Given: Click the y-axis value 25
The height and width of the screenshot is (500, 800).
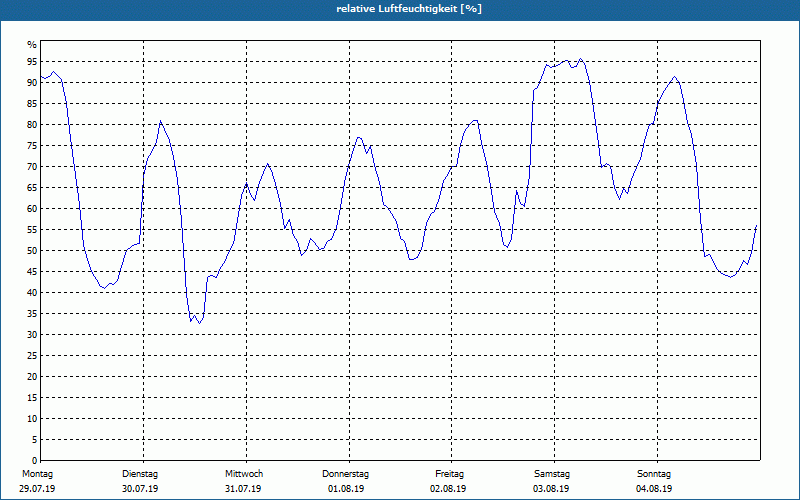Looking at the screenshot, I should click(32, 356).
